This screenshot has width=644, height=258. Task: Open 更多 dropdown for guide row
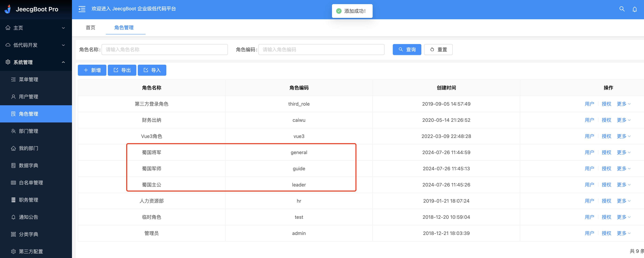pos(624,169)
